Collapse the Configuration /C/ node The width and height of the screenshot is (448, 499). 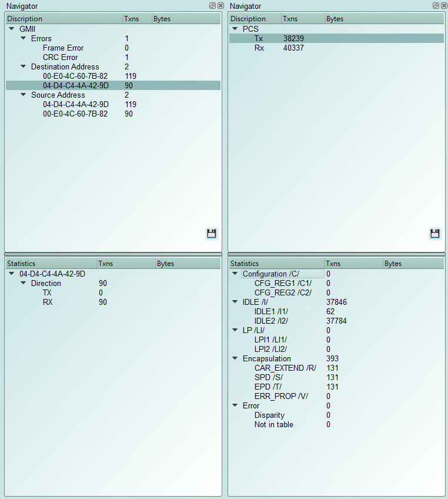coord(235,274)
